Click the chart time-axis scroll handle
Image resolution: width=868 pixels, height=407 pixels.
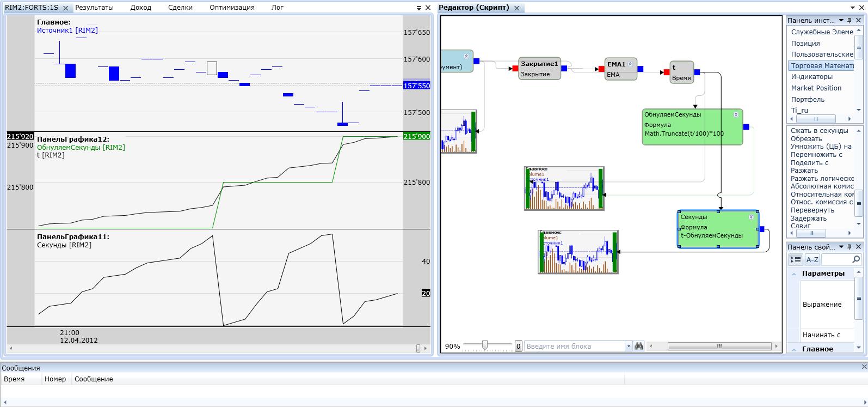tap(418, 348)
